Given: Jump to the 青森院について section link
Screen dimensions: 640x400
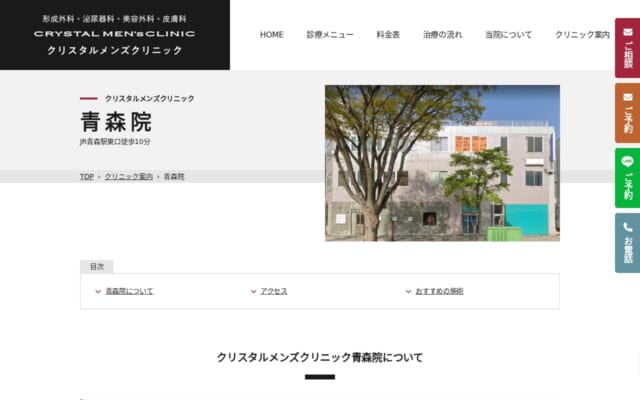Looking at the screenshot, I should pyautogui.click(x=129, y=291).
